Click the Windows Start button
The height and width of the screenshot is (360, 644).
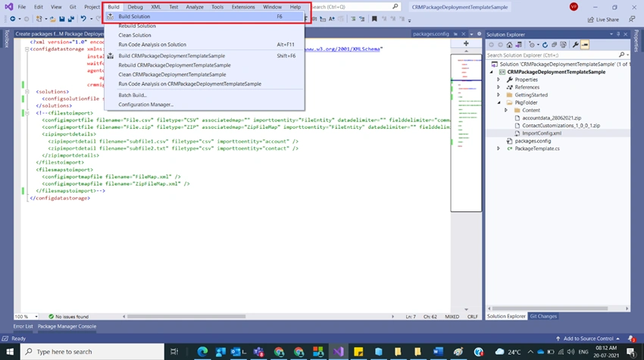point(10,352)
